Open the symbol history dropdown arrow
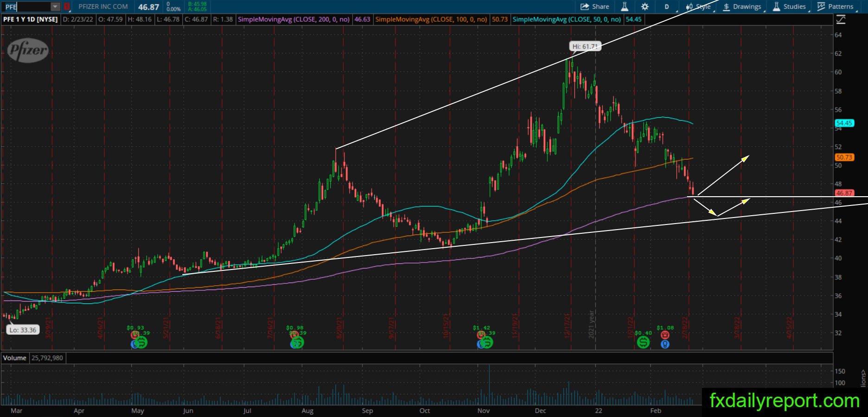The height and width of the screenshot is (417, 868). 55,6
